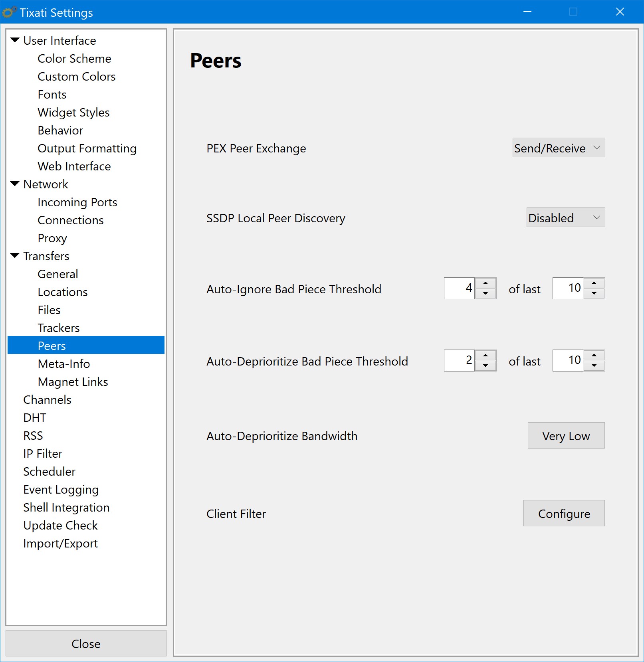
Task: Open Custom Colors settings
Action: pyautogui.click(x=77, y=76)
